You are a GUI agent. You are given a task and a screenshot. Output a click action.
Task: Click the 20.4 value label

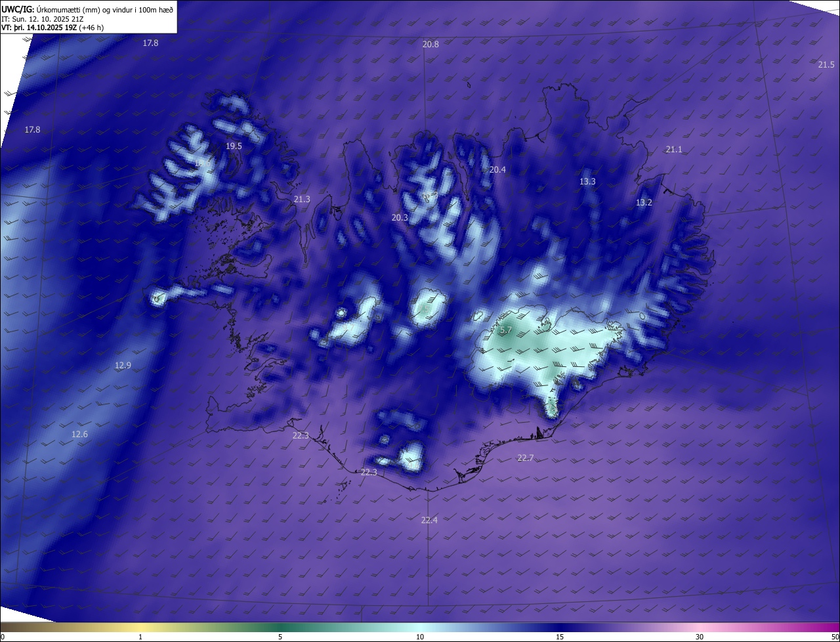pyautogui.click(x=497, y=169)
